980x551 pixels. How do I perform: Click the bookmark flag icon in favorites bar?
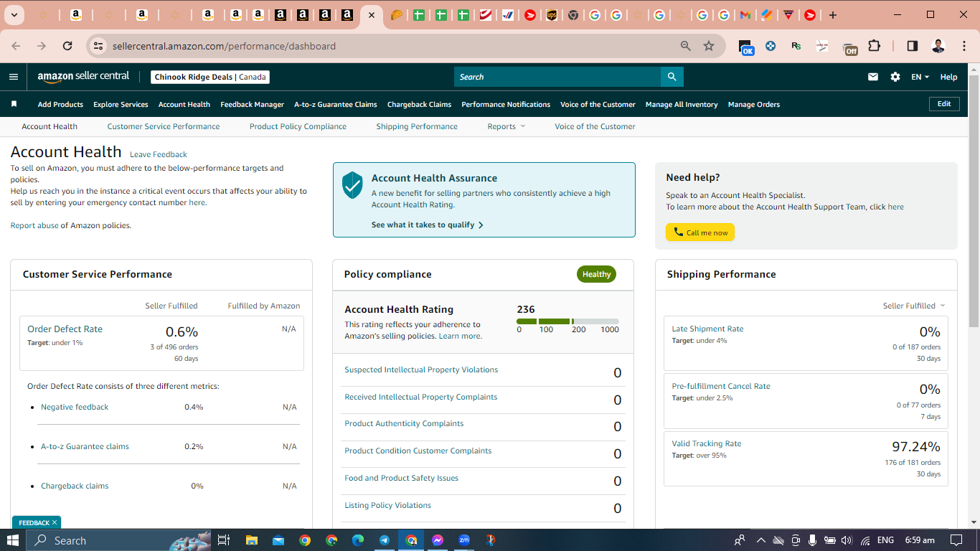tap(14, 104)
